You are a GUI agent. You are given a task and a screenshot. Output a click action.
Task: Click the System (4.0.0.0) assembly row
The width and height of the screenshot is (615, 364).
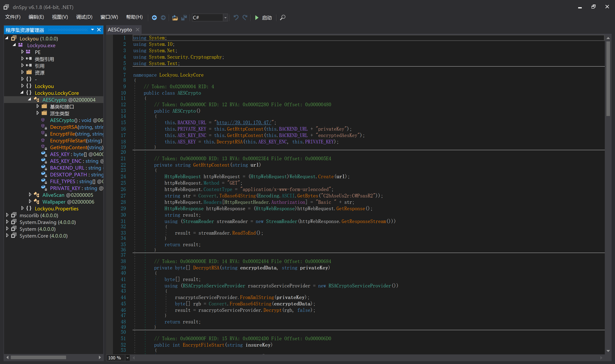pos(38,229)
